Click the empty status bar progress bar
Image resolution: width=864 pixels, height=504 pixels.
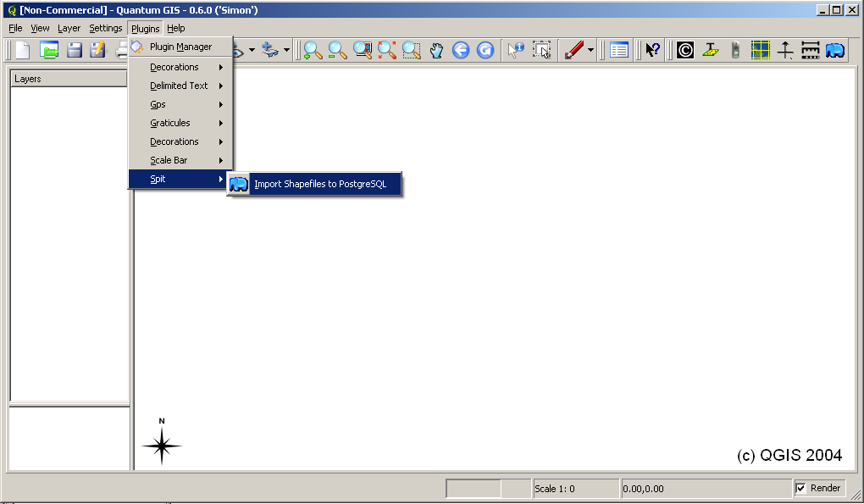(x=488, y=489)
